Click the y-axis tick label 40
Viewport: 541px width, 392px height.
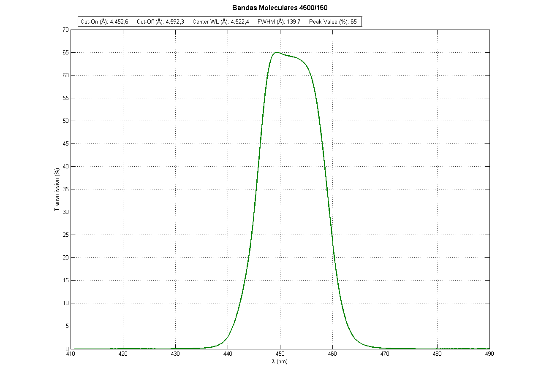(65, 167)
